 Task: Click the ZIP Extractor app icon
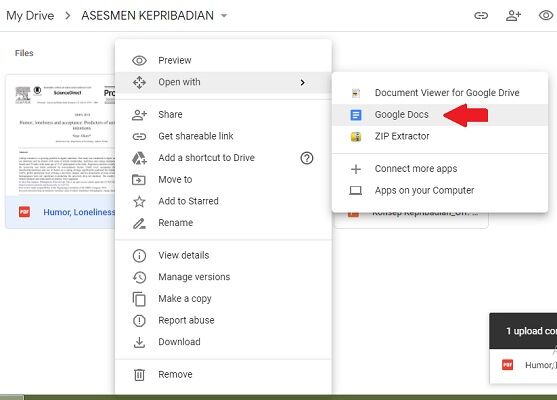pos(356,136)
